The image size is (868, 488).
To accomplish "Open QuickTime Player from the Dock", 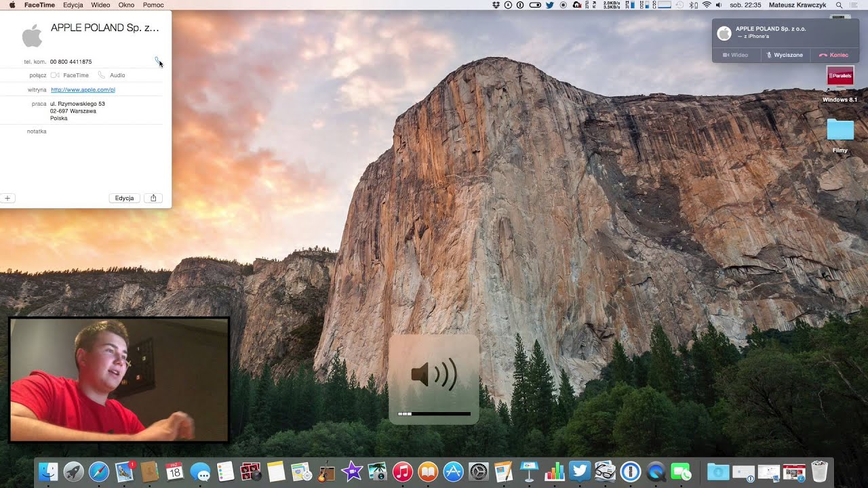I will point(656,472).
